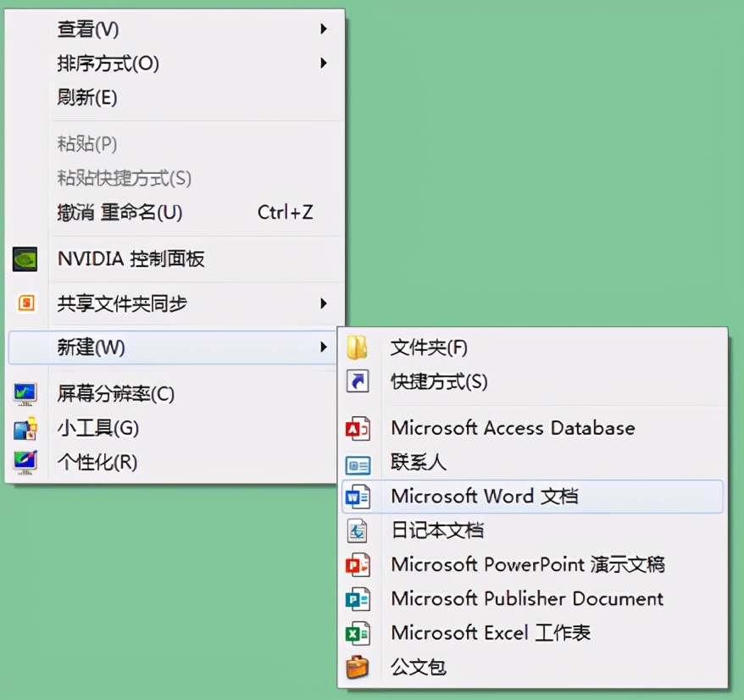Expand the 查看 submenu arrow
The image size is (744, 700).
(323, 29)
